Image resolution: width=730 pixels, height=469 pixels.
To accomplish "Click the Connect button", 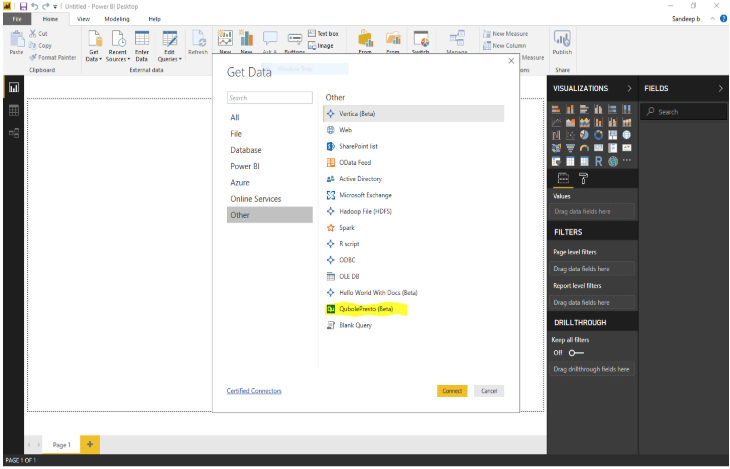I will (452, 391).
